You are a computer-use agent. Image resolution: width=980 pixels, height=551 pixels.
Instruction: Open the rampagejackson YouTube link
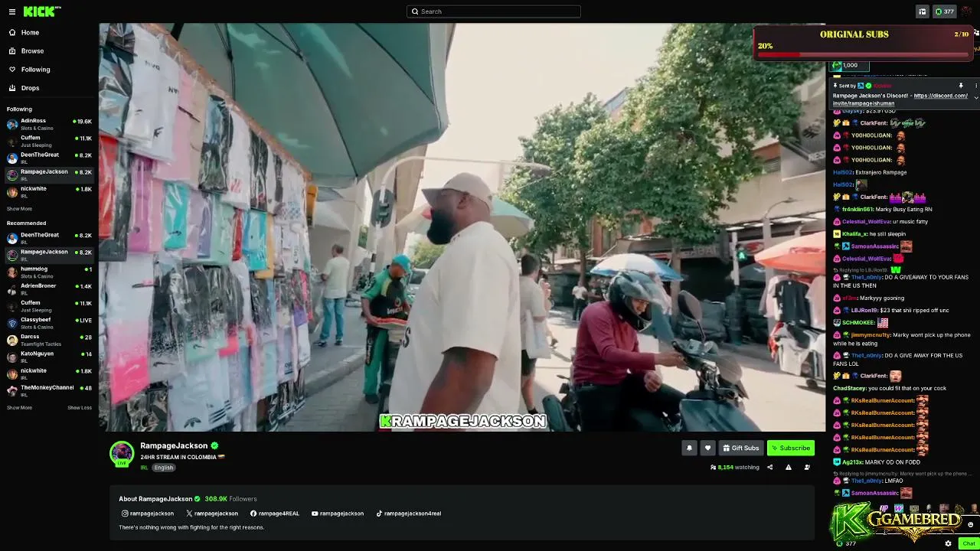[x=338, y=514]
